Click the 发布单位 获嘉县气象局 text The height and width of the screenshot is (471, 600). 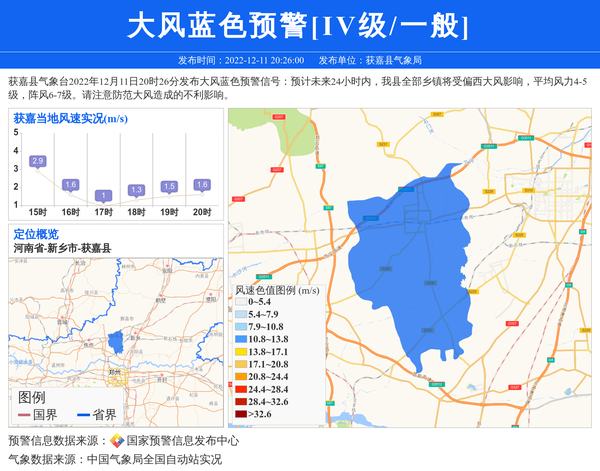[370, 60]
